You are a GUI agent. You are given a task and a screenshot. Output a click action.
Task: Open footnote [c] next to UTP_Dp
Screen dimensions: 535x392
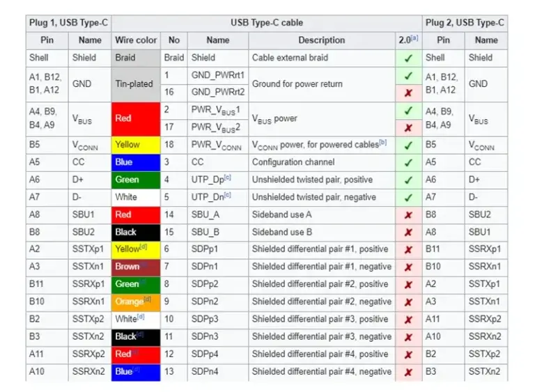click(229, 178)
